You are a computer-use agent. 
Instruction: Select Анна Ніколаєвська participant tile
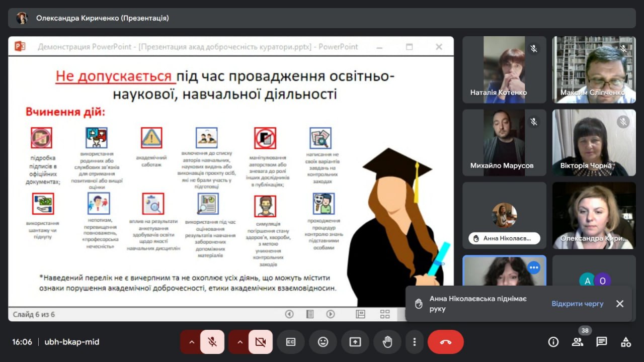tap(504, 215)
